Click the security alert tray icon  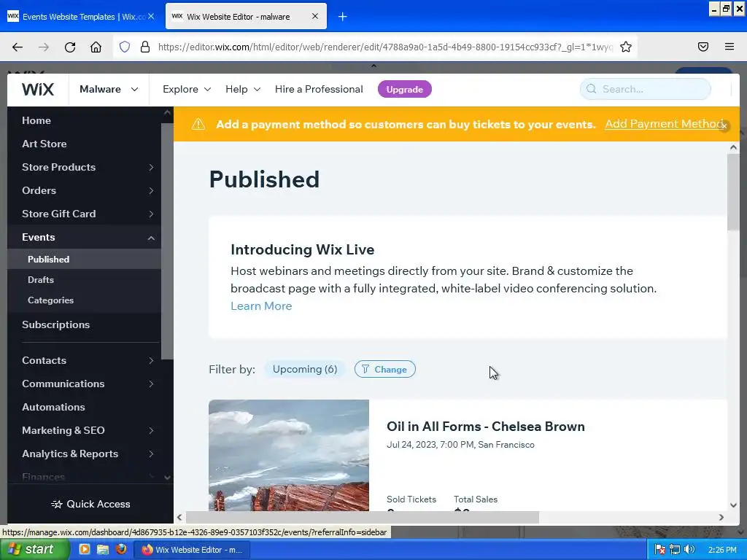tap(659, 550)
